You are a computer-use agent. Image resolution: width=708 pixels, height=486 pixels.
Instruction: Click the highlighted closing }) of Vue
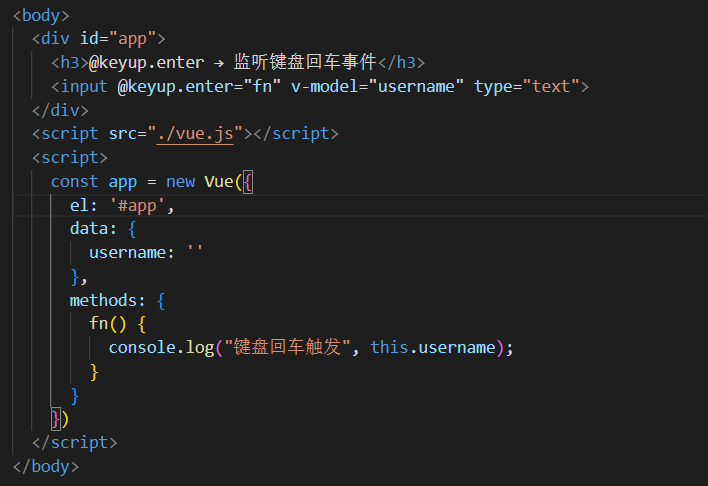[60, 419]
